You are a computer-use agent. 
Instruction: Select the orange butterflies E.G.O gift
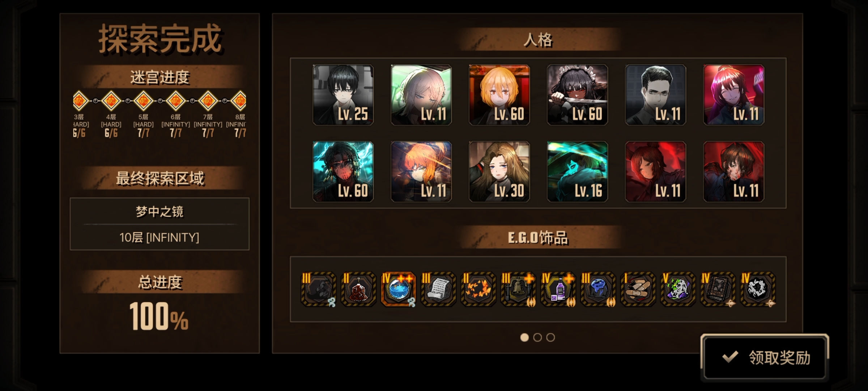pos(478,289)
